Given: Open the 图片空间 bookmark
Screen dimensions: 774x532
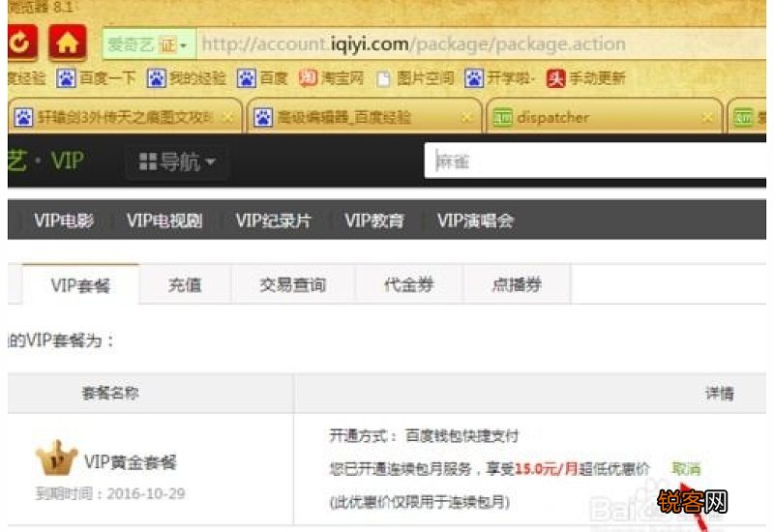Looking at the screenshot, I should [x=415, y=78].
